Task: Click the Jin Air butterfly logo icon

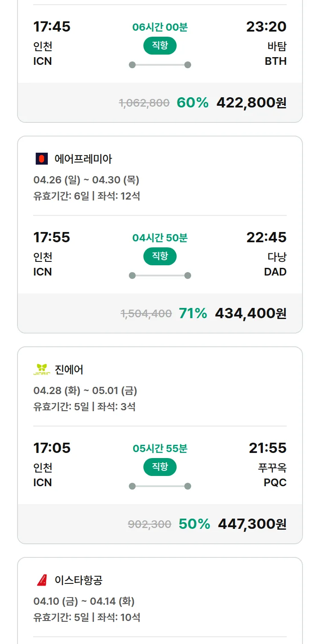Action: pos(41,369)
